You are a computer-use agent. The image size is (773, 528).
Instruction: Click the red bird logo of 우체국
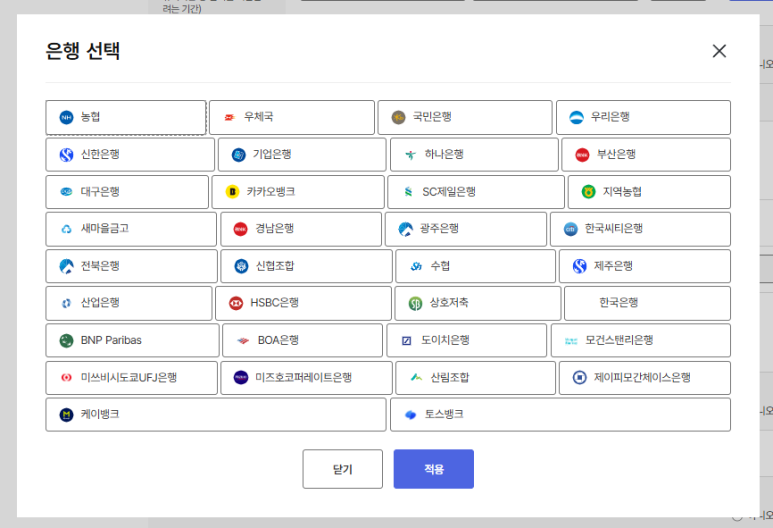coord(230,117)
